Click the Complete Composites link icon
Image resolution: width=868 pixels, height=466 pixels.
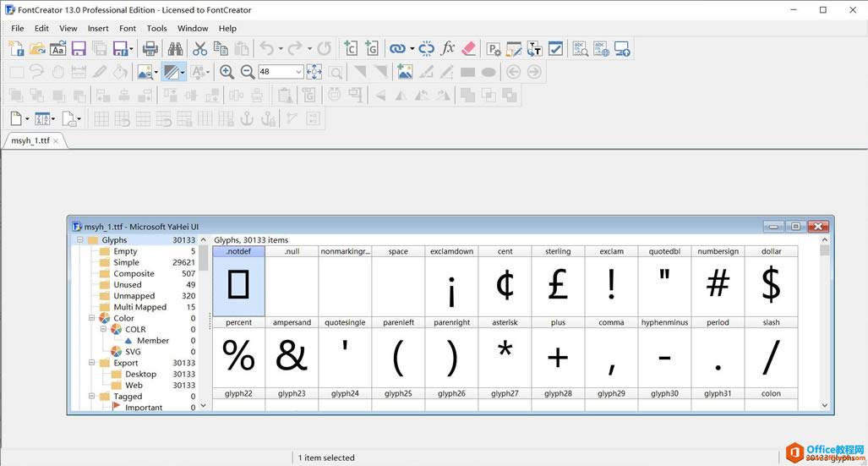[x=397, y=49]
